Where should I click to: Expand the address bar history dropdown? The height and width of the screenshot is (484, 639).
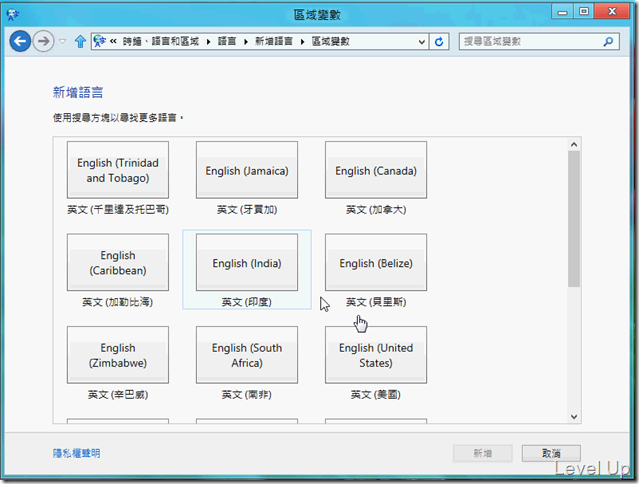(x=422, y=42)
